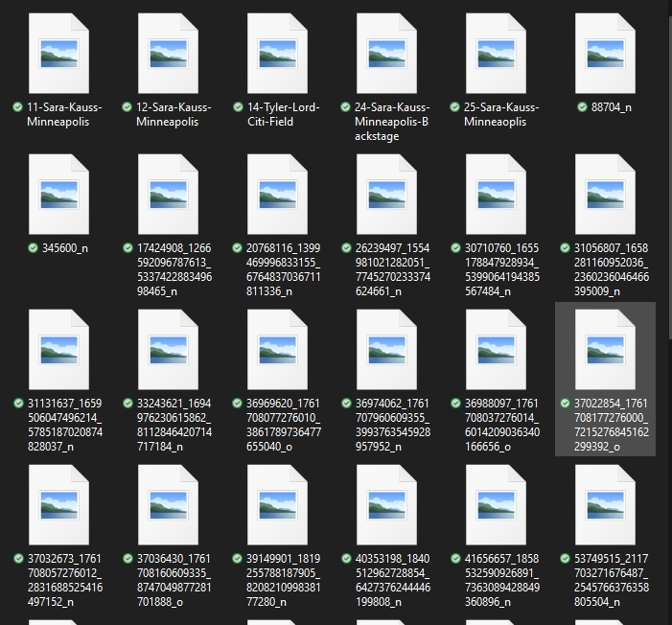
Task: Click the filename starting '26239497_1554'
Action: pyautogui.click(x=393, y=269)
